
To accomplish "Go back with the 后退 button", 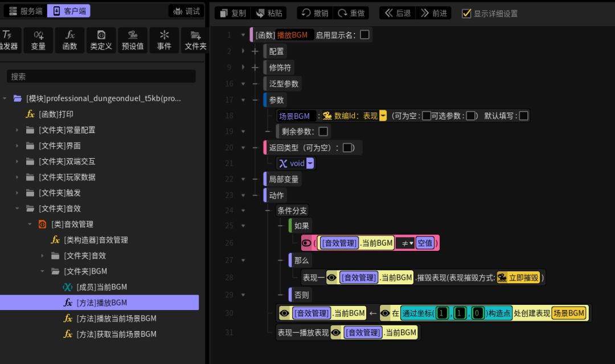I will click(x=397, y=13).
